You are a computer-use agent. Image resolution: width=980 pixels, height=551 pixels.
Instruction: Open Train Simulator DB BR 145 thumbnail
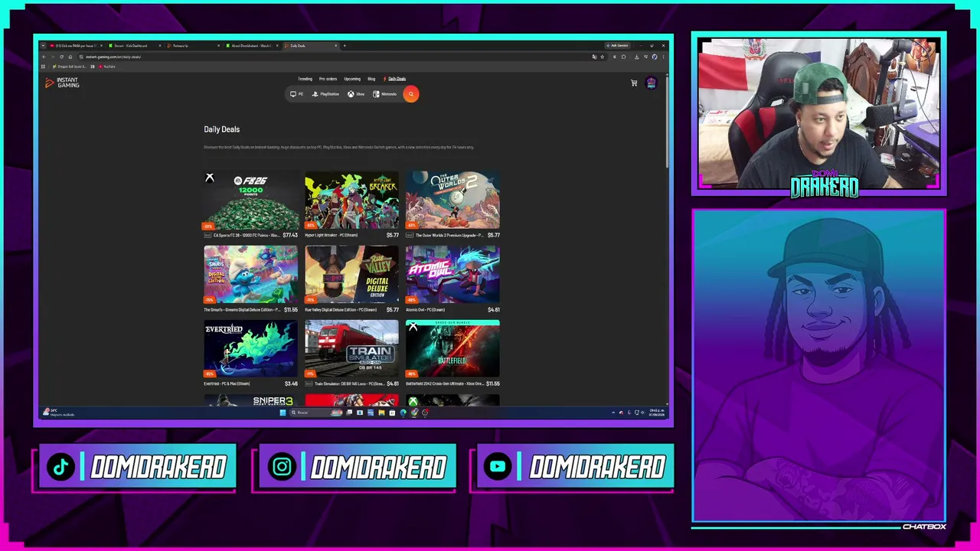coord(352,349)
